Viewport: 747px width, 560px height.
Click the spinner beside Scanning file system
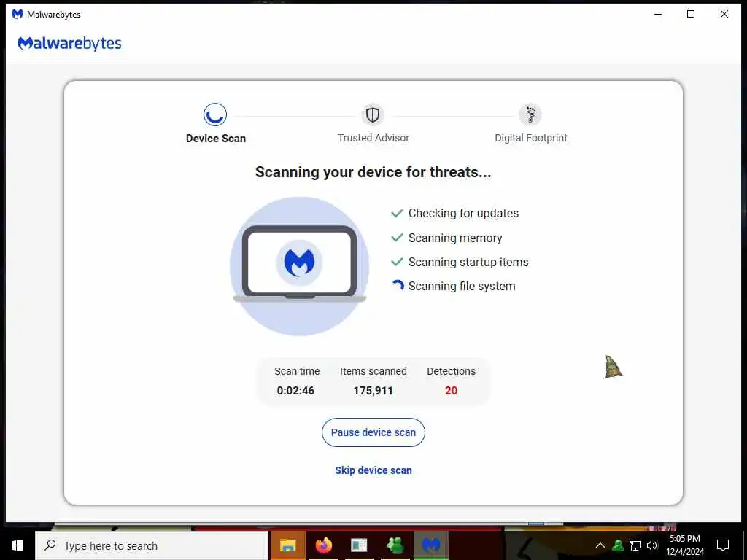click(398, 285)
